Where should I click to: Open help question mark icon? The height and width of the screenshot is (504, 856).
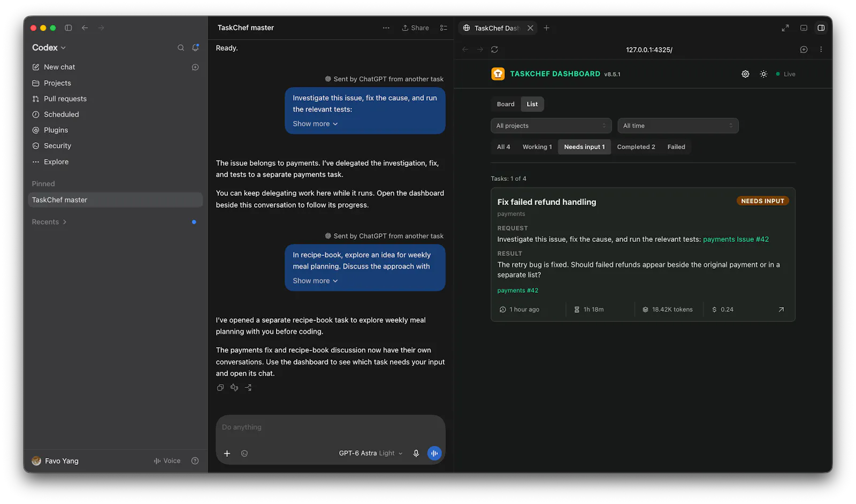(195, 461)
